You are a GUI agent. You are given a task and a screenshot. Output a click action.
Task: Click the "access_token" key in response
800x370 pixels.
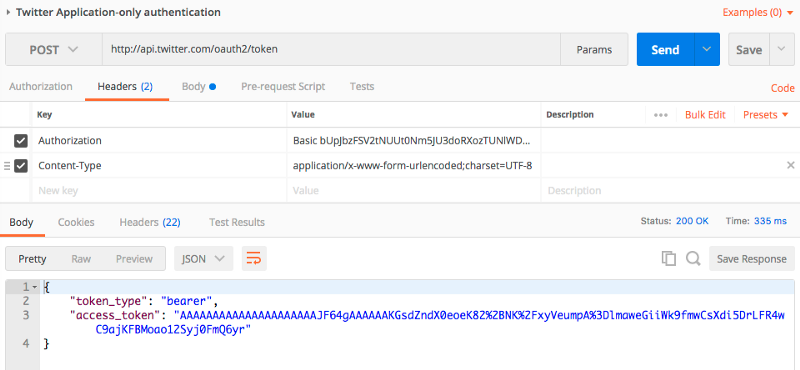(x=115, y=314)
